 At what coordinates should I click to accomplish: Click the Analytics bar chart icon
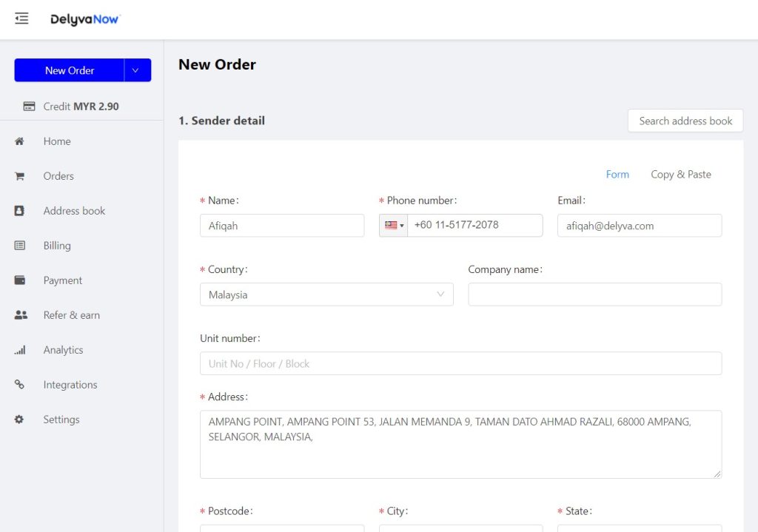(x=20, y=350)
